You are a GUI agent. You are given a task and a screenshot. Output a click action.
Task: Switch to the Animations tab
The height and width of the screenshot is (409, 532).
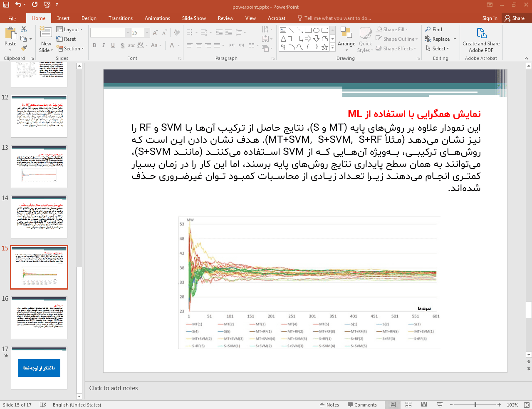157,18
